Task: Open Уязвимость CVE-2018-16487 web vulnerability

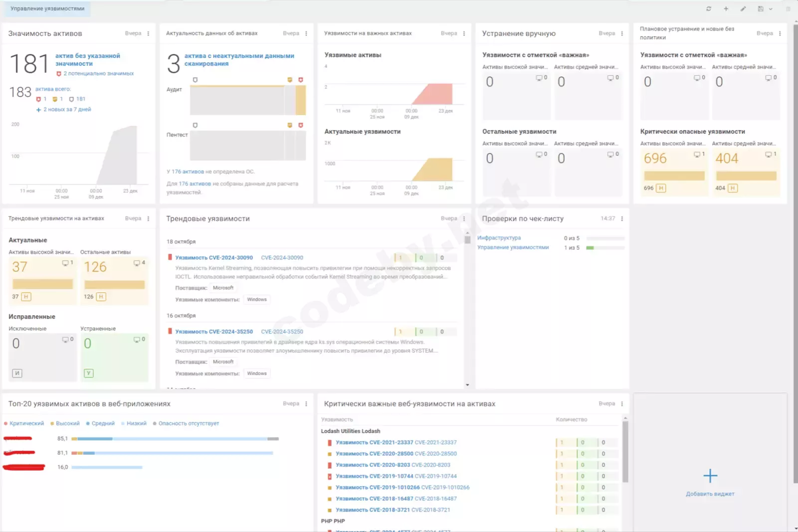Action: pos(375,499)
